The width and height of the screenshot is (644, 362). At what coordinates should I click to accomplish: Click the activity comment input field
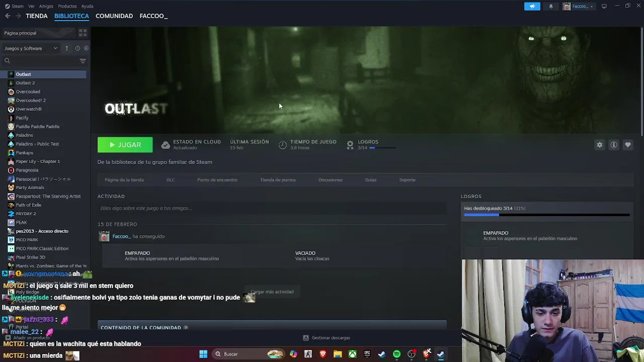pyautogui.click(x=272, y=208)
